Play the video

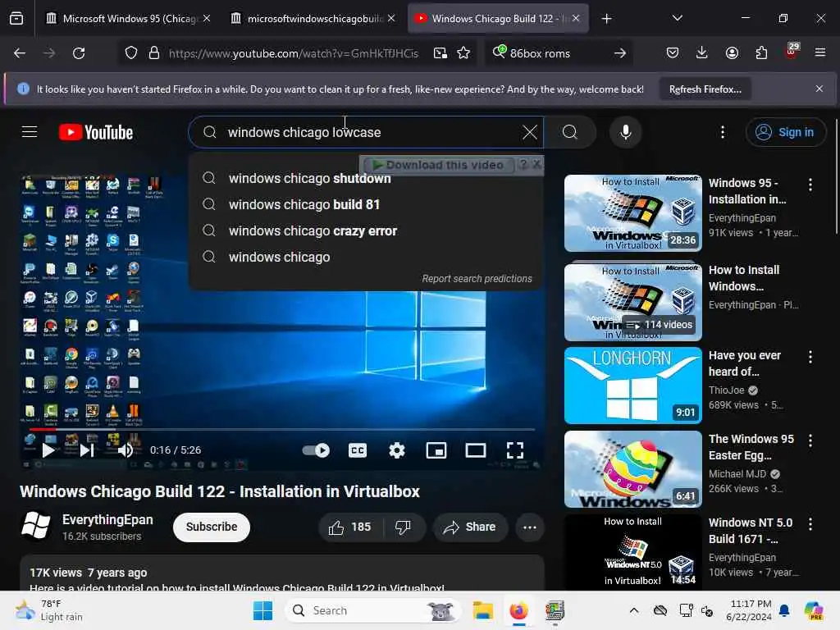click(x=48, y=450)
